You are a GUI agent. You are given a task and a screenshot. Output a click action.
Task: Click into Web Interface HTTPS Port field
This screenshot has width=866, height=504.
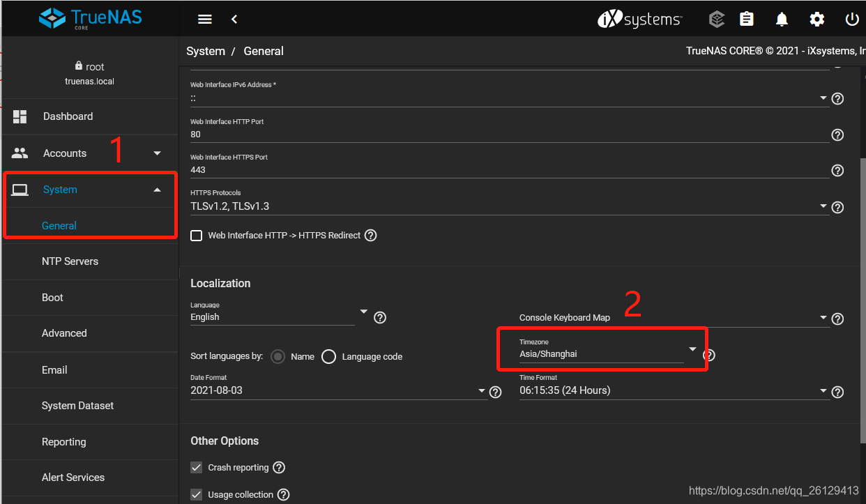[510, 169]
